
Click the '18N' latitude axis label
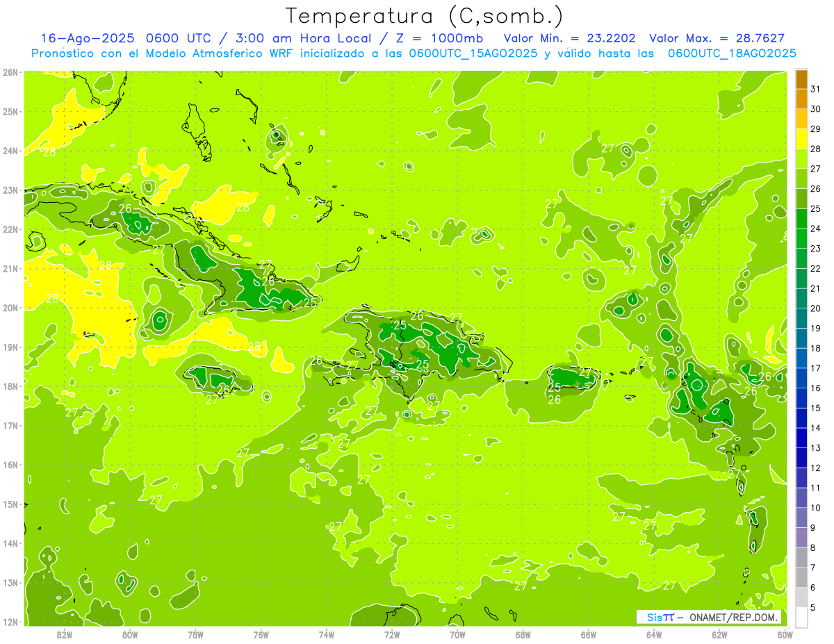coord(10,386)
